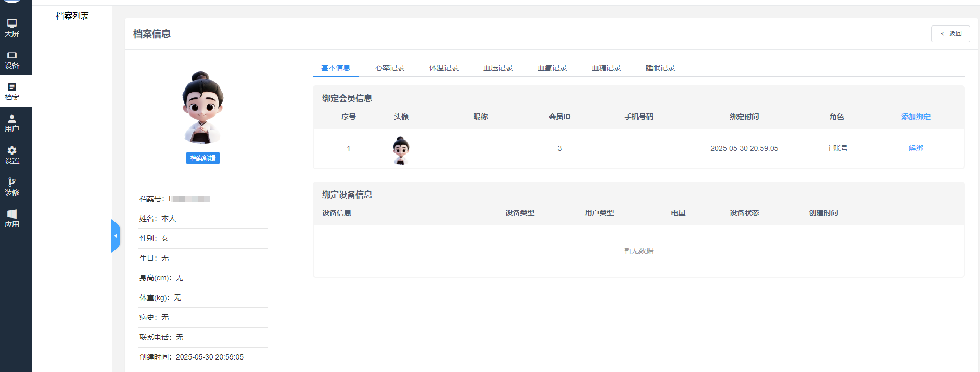
Task: Click the 主账号 role cell
Action: (837, 148)
